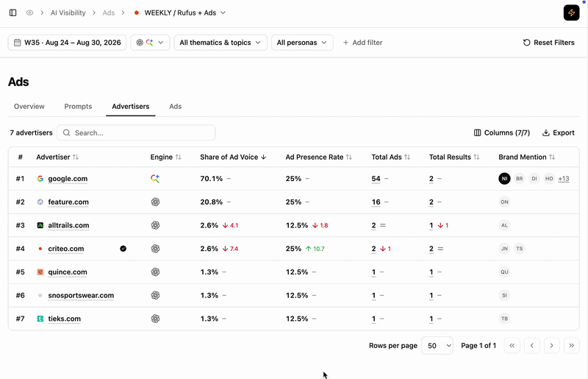Go to Ads breadcrumb link

coord(108,13)
